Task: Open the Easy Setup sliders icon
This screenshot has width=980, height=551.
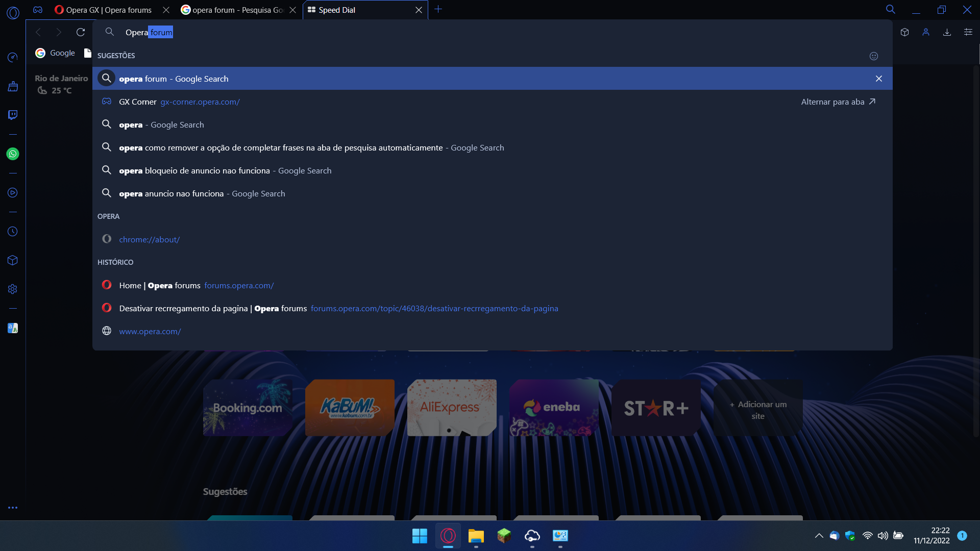Action: (x=968, y=32)
